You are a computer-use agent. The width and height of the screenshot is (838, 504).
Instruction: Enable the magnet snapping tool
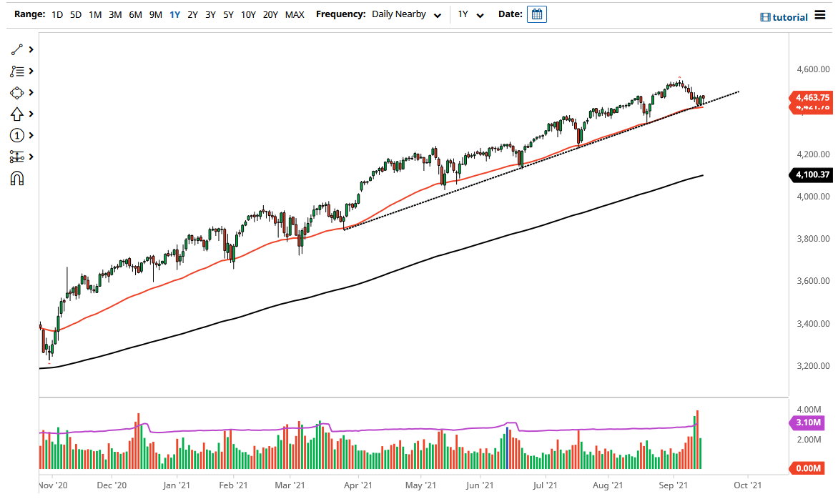16,177
